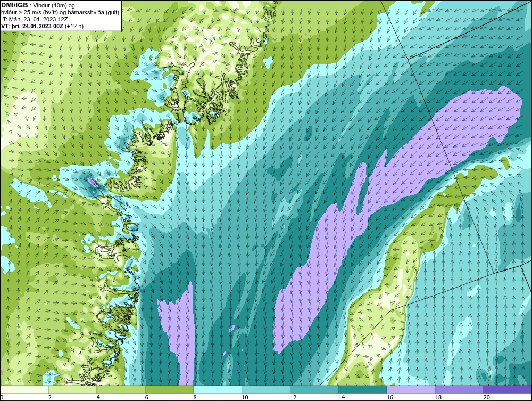Click the 16–18 m/s lavender legend swatch
Screen dimensions: 532x401
pos(411,389)
